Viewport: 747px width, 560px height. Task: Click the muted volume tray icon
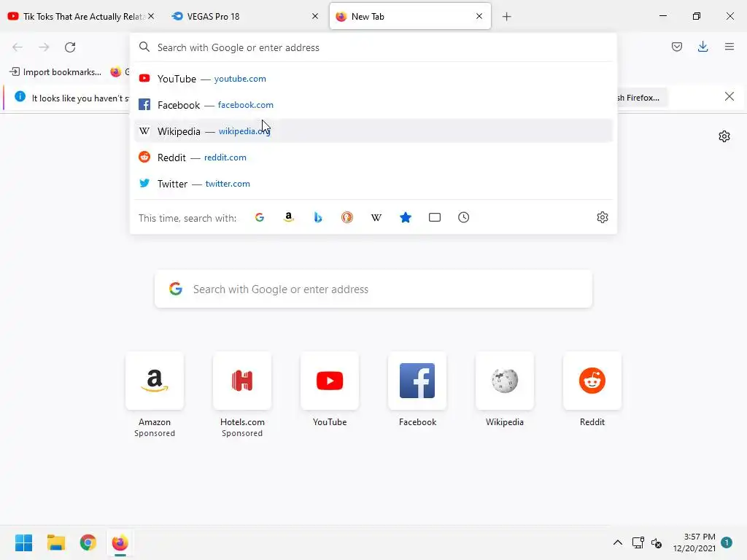pos(657,542)
